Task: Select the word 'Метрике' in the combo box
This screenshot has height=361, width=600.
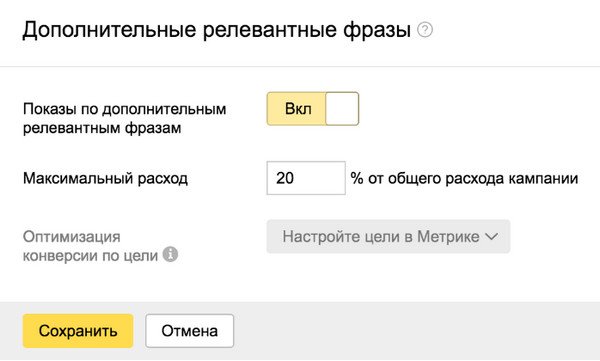Action: coord(448,237)
